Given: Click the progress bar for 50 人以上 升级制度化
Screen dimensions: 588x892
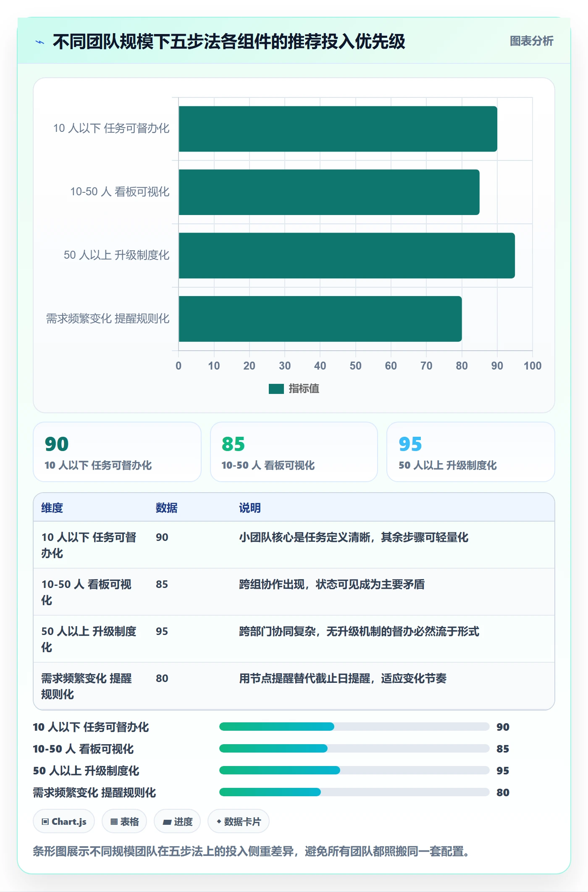Looking at the screenshot, I should pos(354,770).
